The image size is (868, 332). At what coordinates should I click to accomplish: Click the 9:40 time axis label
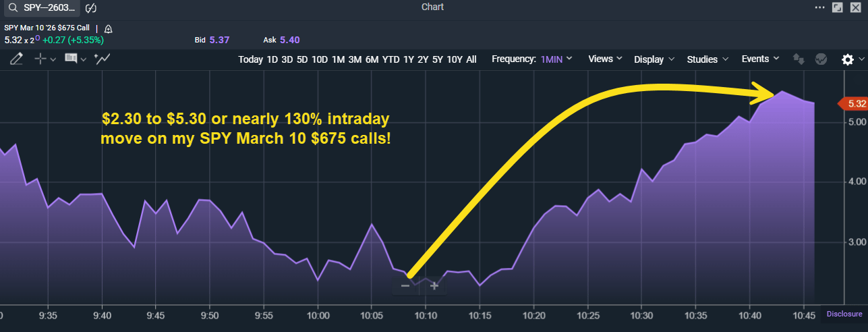pyautogui.click(x=102, y=315)
